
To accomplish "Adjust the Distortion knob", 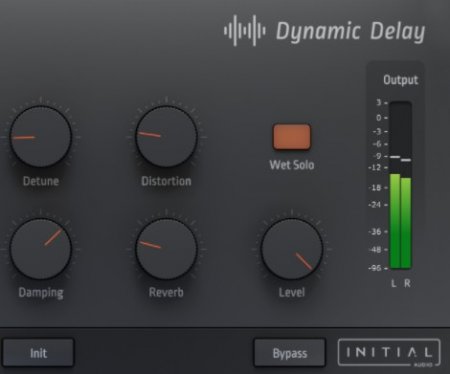I will pos(166,136).
